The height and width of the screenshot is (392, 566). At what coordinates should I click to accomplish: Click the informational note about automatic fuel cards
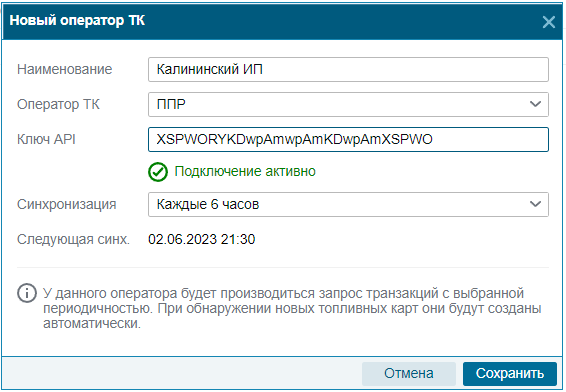point(292,308)
